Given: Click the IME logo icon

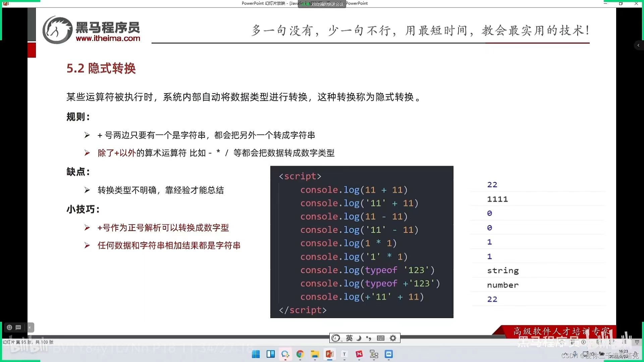Looking at the screenshot, I should [336, 338].
